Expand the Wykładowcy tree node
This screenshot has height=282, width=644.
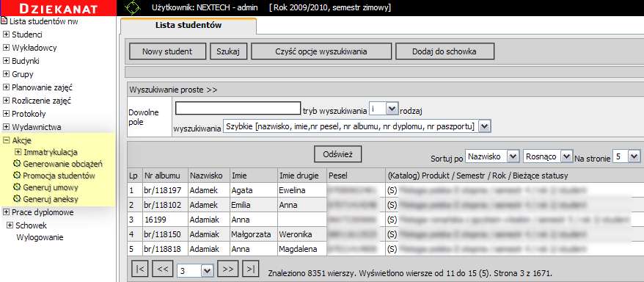click(x=6, y=48)
